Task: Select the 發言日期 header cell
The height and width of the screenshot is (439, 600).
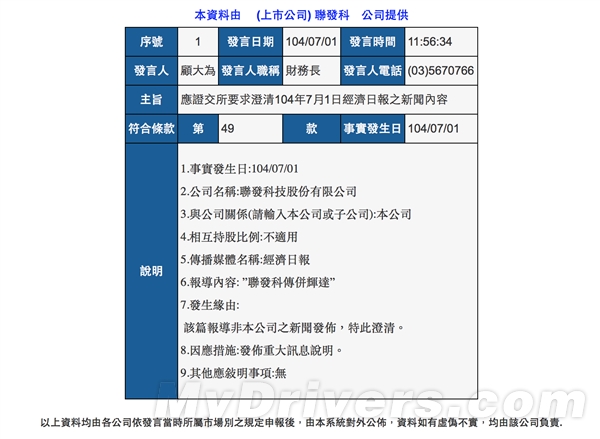Action: click(x=250, y=42)
